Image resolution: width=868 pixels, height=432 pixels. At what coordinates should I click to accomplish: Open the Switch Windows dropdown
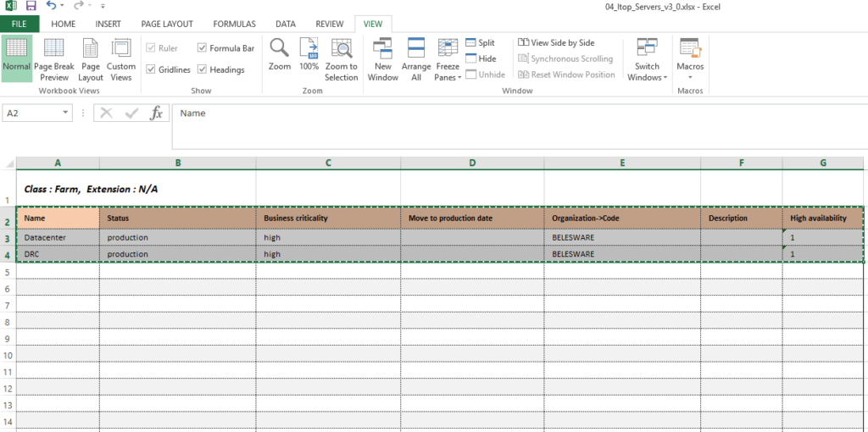648,61
